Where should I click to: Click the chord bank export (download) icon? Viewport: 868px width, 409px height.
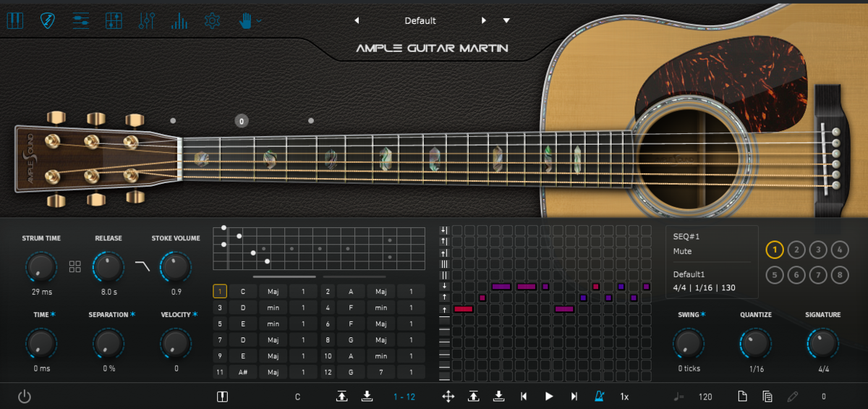click(367, 396)
